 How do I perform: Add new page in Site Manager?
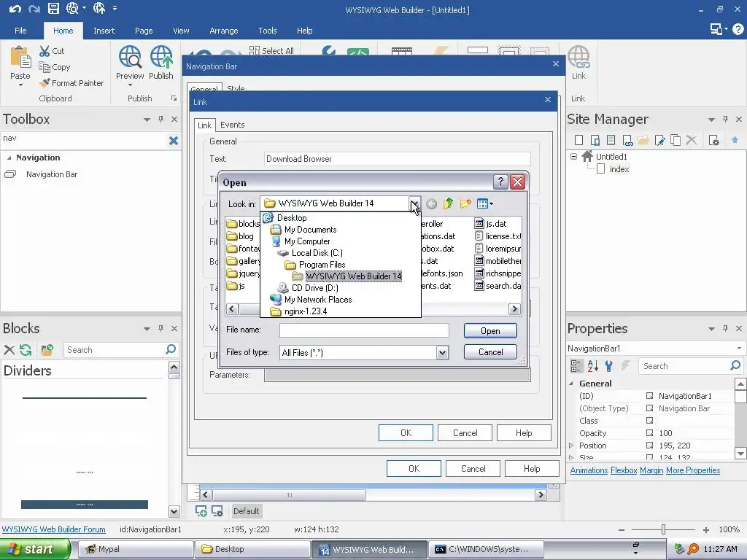pyautogui.click(x=578, y=140)
